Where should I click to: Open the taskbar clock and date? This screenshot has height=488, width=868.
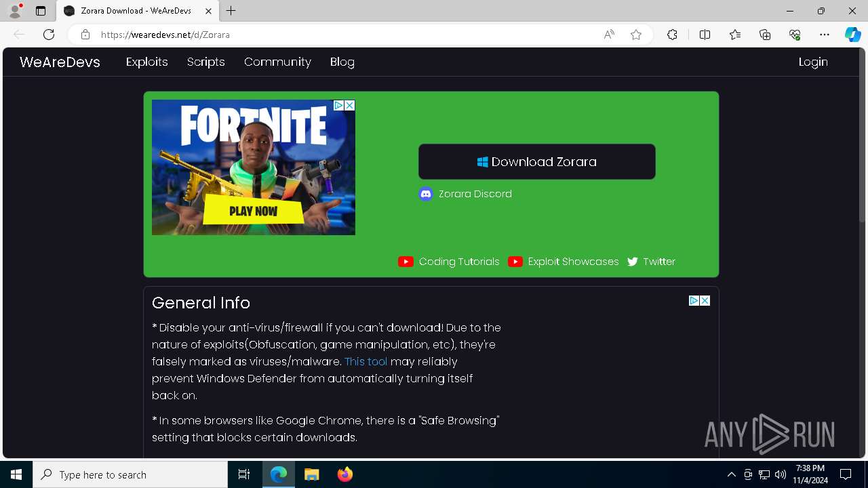click(x=810, y=474)
